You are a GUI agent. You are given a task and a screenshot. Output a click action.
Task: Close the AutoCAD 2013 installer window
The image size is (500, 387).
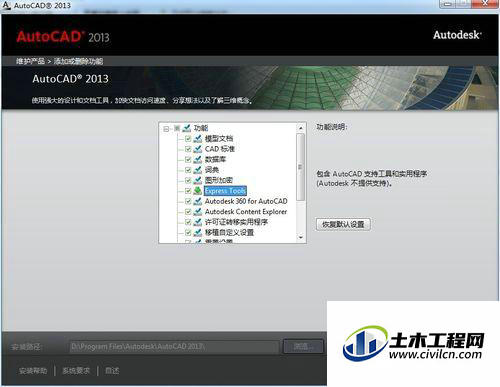coord(485,4)
